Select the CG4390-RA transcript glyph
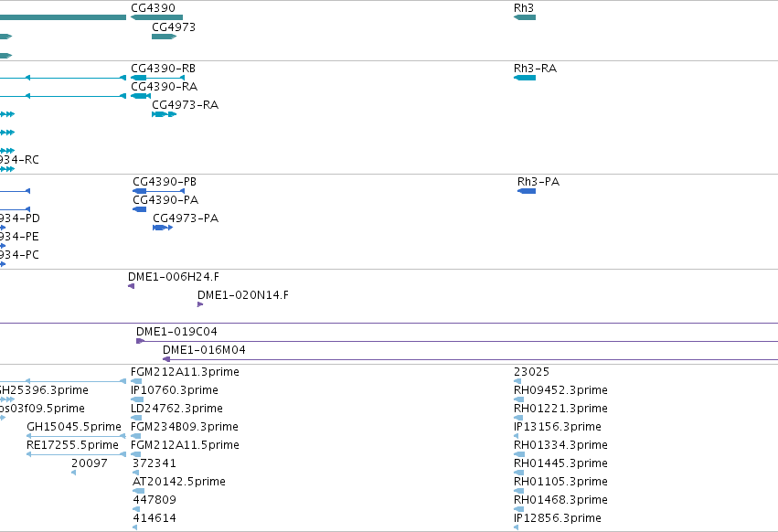This screenshot has width=778, height=532. (141, 96)
